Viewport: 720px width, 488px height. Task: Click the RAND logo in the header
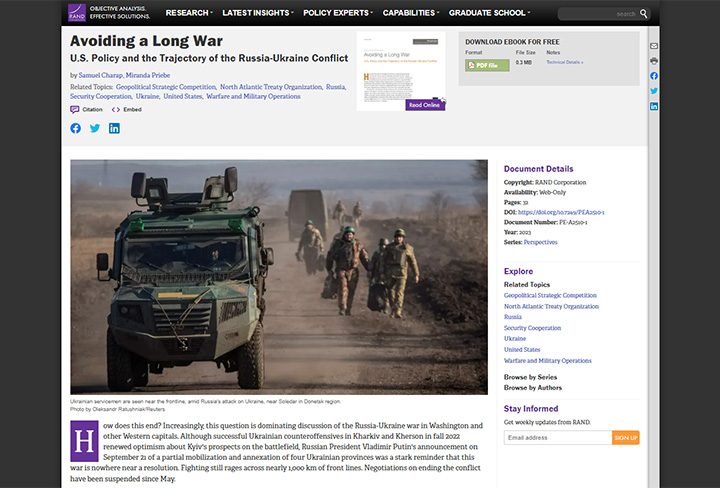[x=78, y=13]
